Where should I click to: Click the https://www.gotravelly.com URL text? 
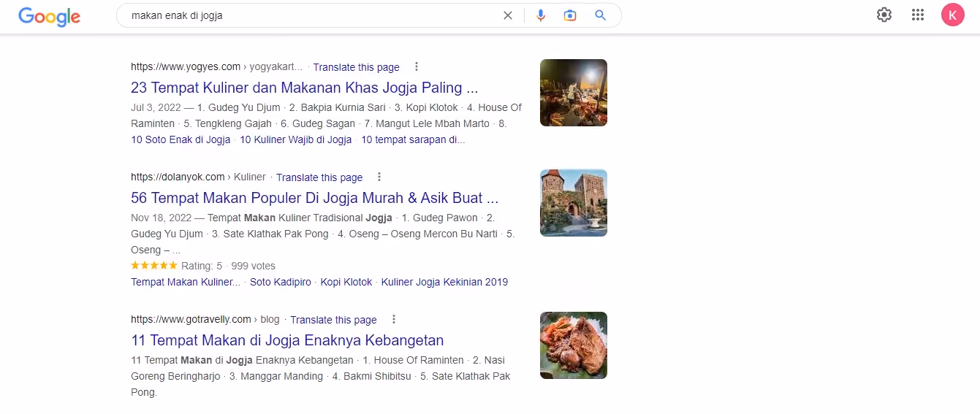[x=191, y=319]
